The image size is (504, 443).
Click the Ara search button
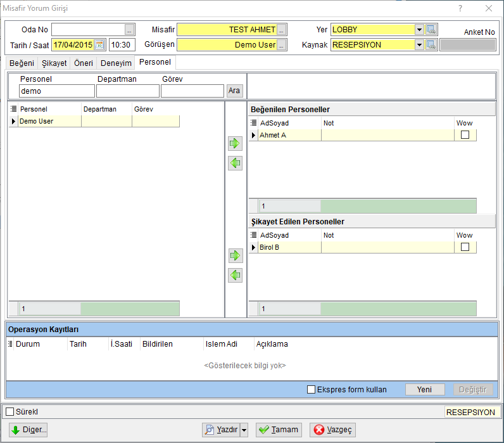pyautogui.click(x=234, y=91)
